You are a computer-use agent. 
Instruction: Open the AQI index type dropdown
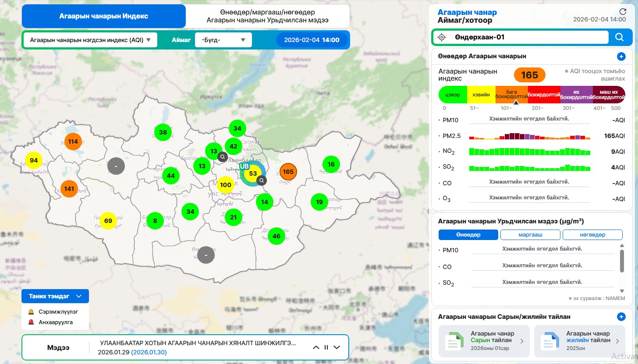pyautogui.click(x=90, y=40)
